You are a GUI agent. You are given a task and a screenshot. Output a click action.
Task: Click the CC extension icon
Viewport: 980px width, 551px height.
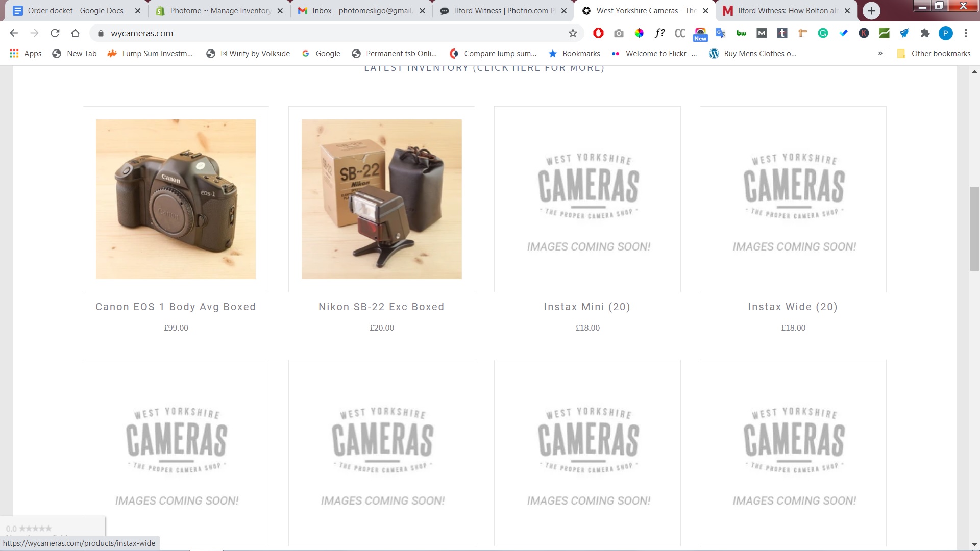680,33
